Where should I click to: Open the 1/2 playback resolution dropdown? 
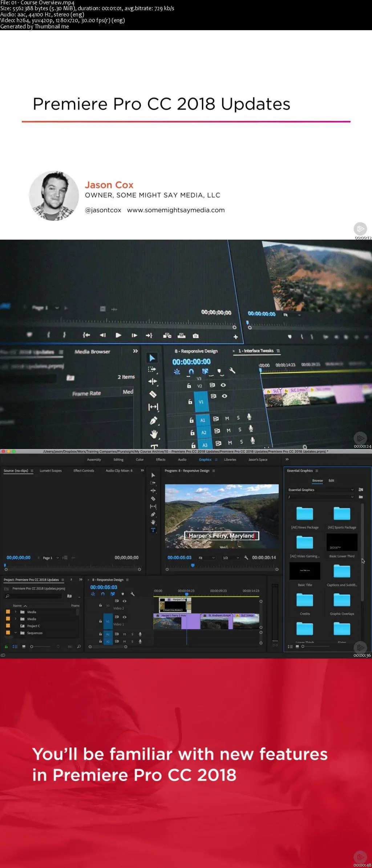click(231, 558)
